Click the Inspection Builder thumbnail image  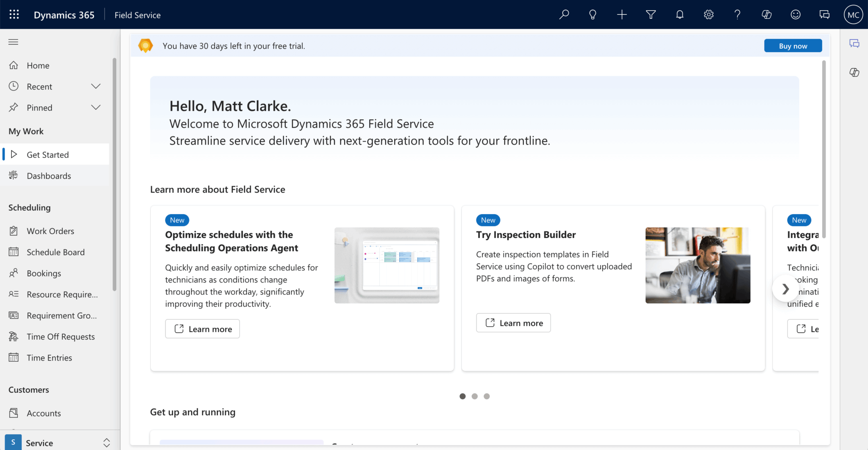tap(698, 266)
